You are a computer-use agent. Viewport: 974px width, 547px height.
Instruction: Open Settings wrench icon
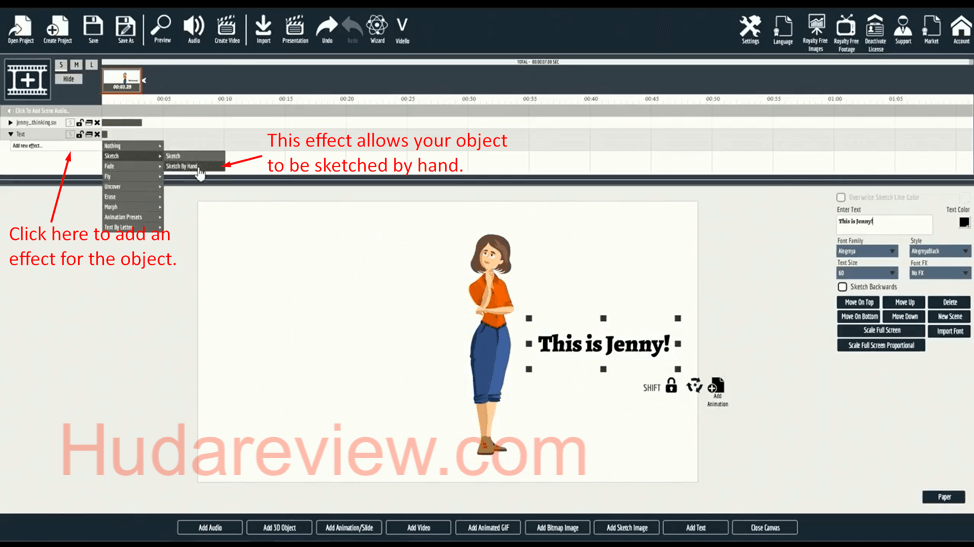coord(750,30)
